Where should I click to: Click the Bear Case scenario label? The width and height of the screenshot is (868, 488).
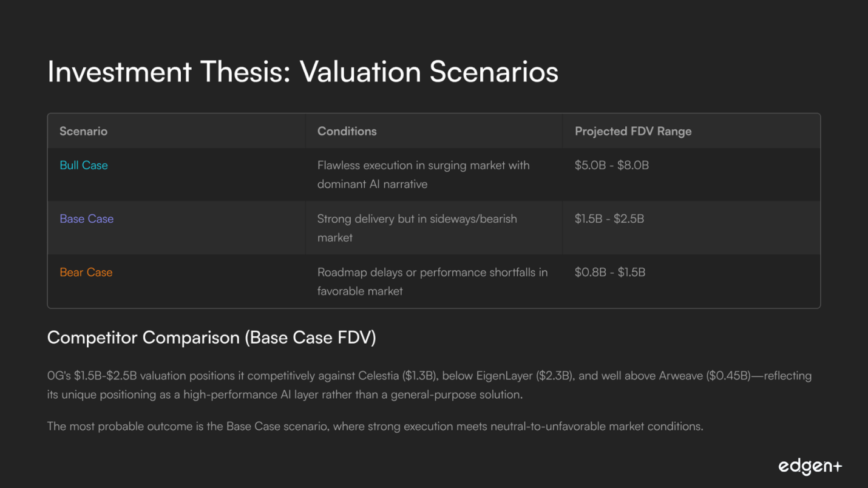[86, 273]
